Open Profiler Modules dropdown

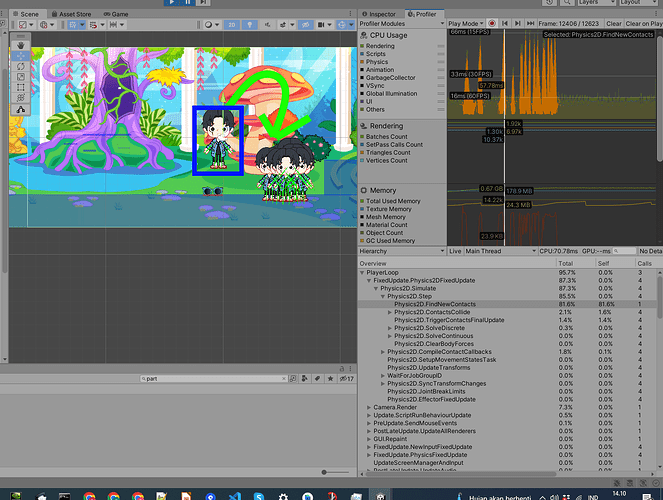point(401,23)
